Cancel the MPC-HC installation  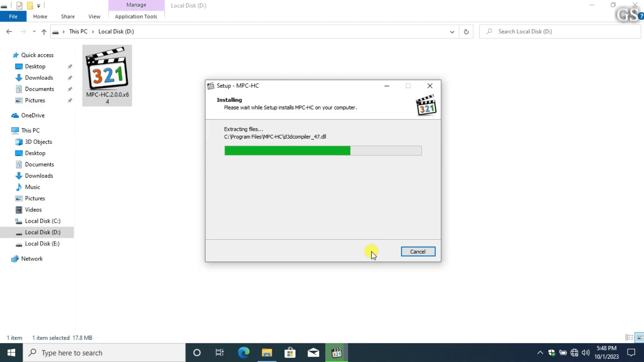click(418, 252)
